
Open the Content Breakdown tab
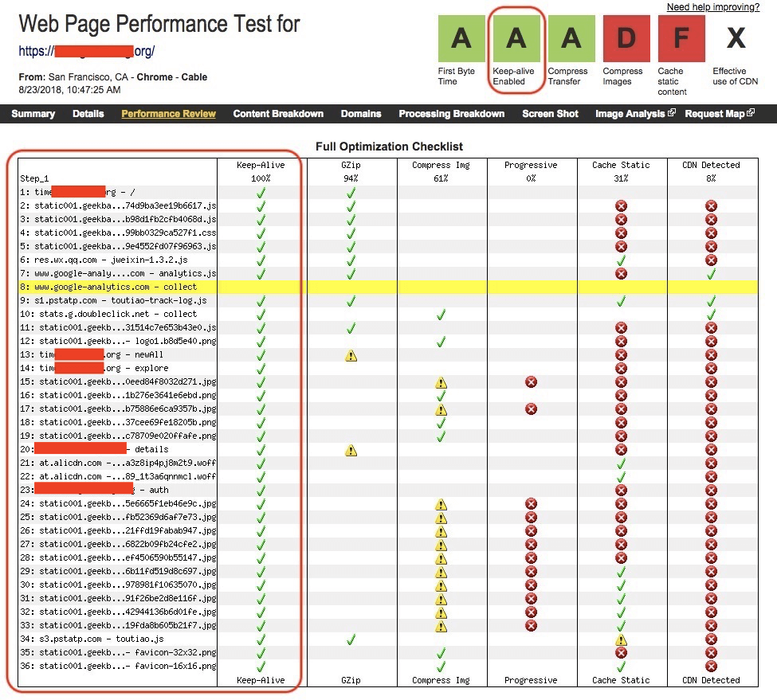(x=278, y=114)
